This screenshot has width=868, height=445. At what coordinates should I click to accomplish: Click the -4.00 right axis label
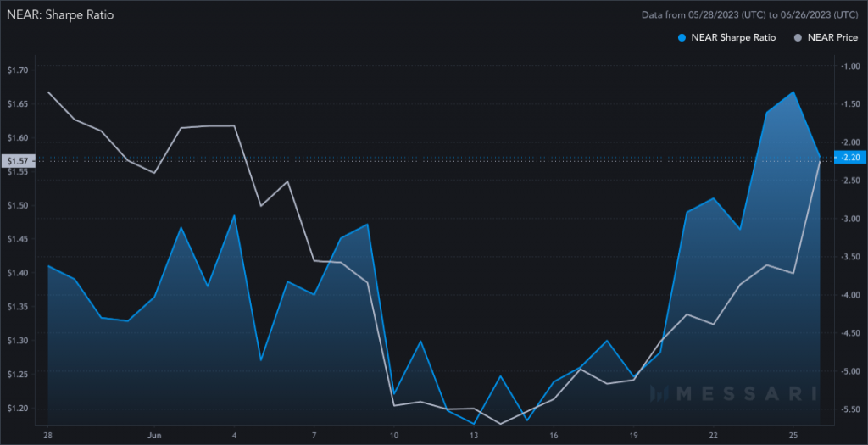[x=849, y=295]
